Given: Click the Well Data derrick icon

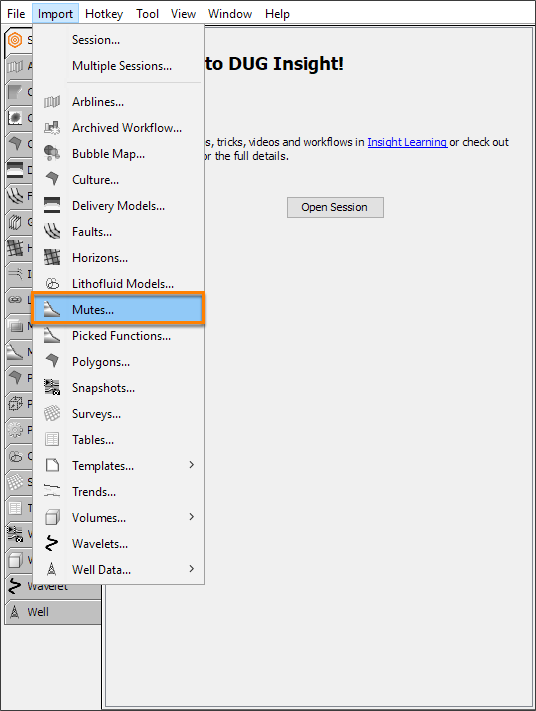Looking at the screenshot, I should click(52, 569).
